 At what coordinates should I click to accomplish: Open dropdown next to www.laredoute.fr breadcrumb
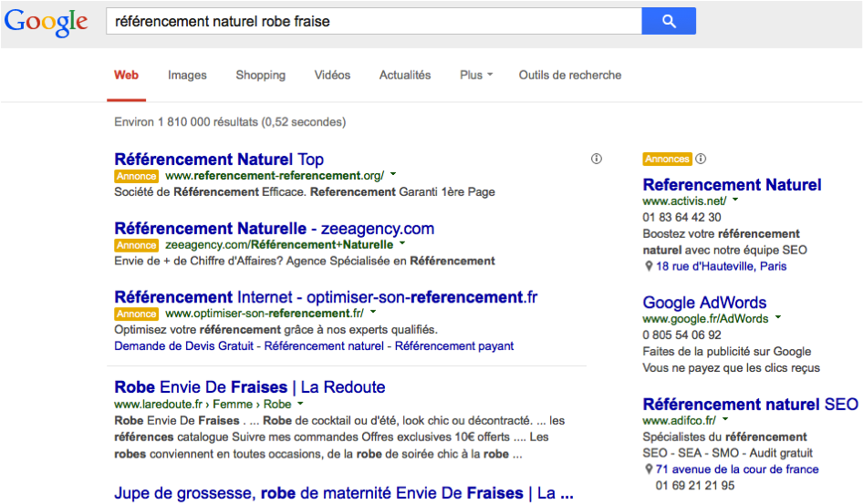click(x=300, y=404)
